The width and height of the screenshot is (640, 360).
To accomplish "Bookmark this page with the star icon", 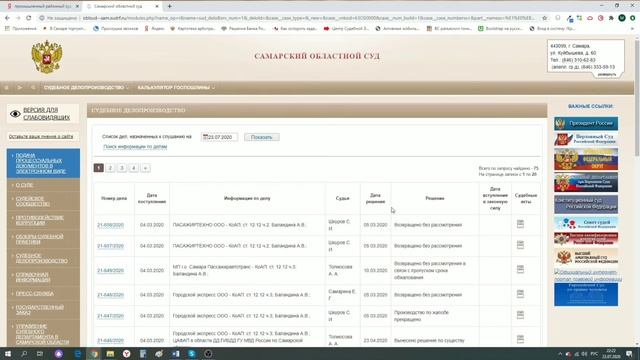I will tap(544, 18).
